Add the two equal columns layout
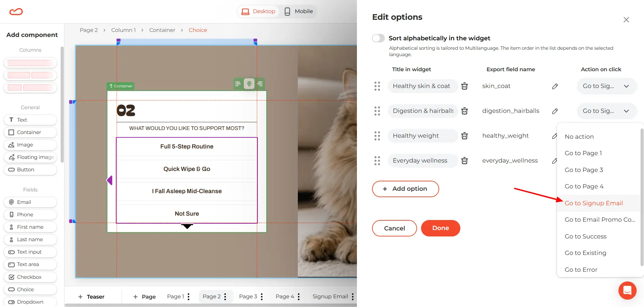The height and width of the screenshot is (307, 644). (30, 75)
